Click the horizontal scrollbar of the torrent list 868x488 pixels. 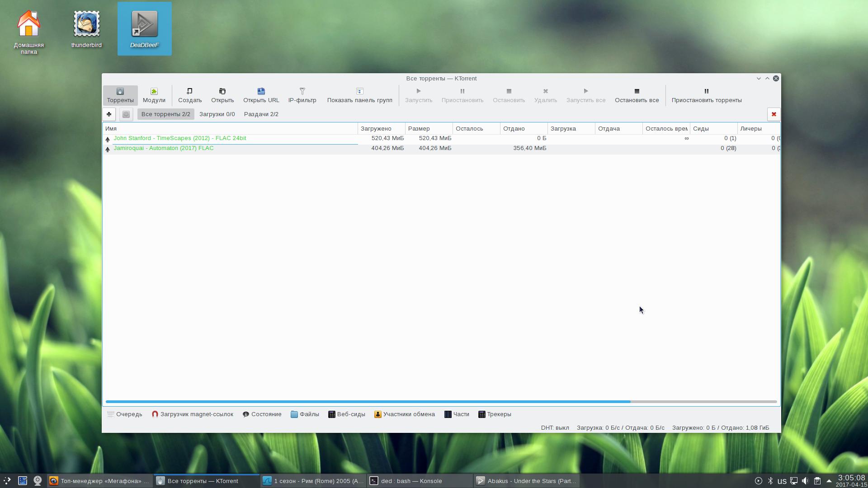point(368,402)
